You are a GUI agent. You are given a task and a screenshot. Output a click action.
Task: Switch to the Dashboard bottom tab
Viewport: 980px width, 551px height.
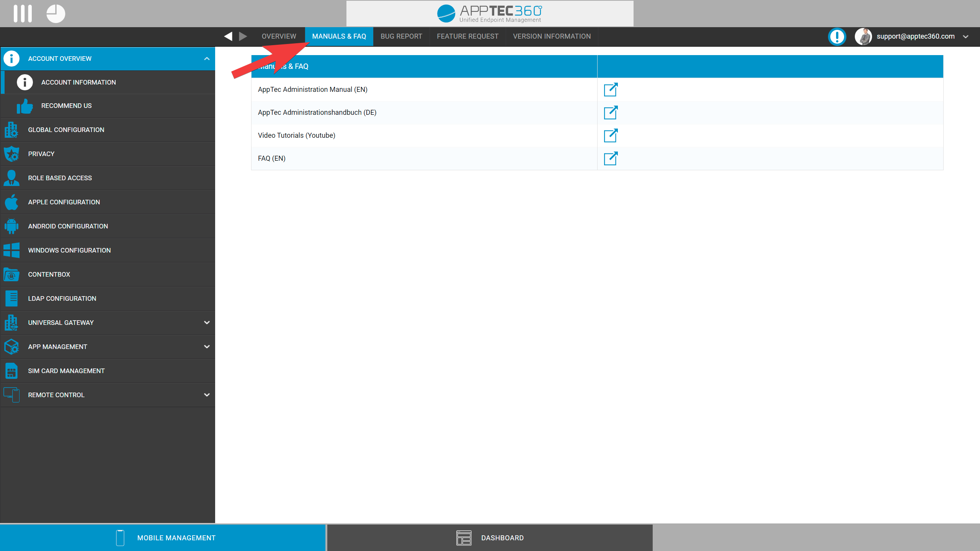[x=489, y=537]
